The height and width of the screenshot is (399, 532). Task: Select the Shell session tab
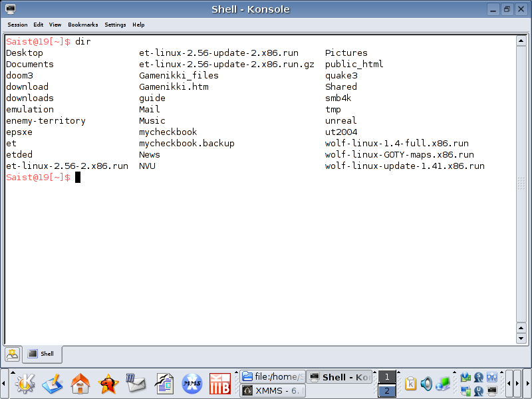click(x=43, y=354)
